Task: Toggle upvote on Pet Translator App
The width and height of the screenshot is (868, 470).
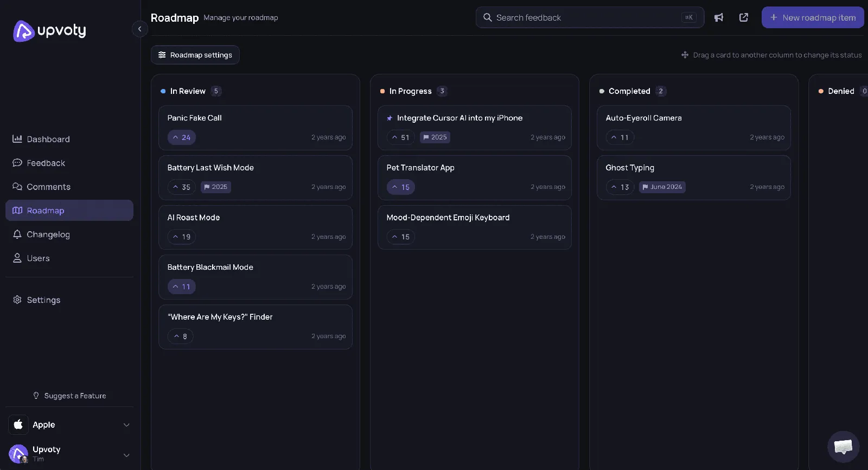Action: (x=400, y=187)
